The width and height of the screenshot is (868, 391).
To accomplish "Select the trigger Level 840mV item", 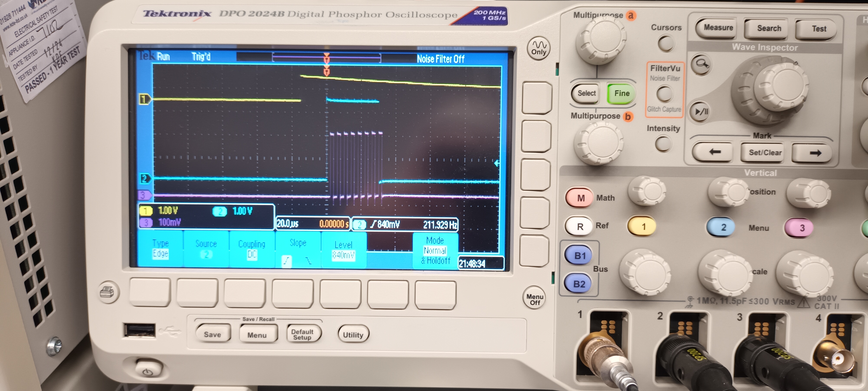I will tap(343, 250).
